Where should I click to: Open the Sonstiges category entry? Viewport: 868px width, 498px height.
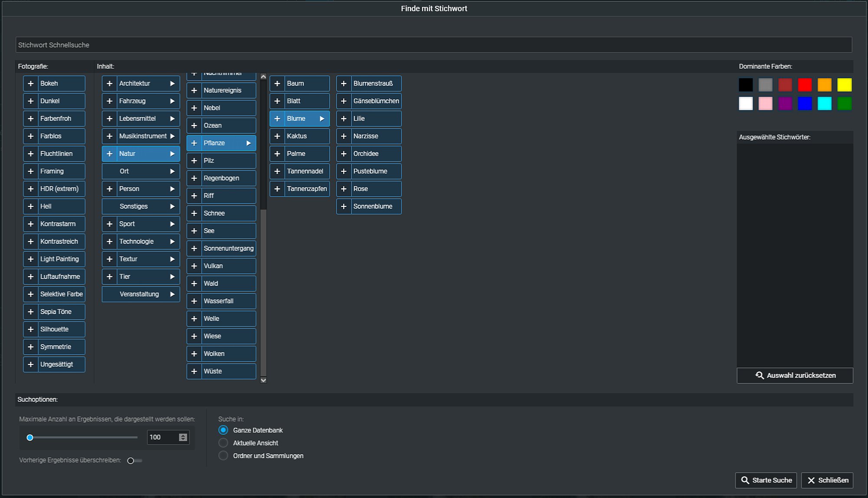tap(141, 206)
